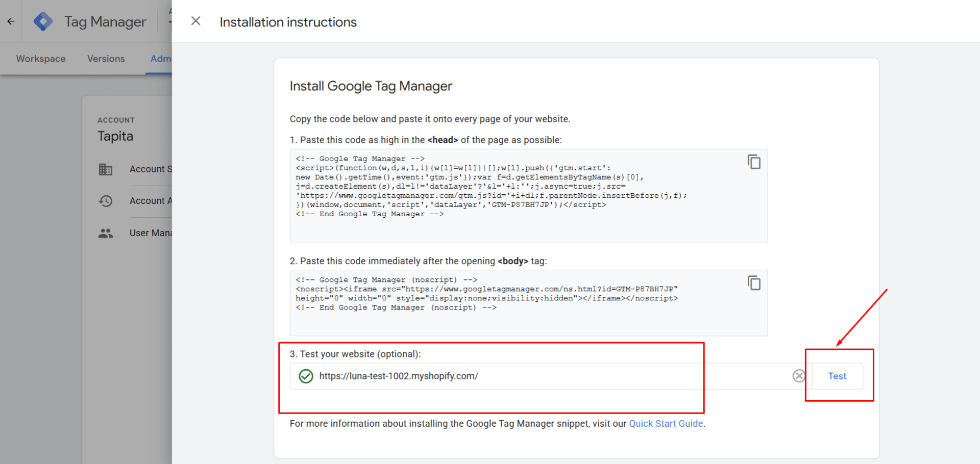Click the back arrow icon
The width and height of the screenshot is (980, 464).
click(x=10, y=21)
